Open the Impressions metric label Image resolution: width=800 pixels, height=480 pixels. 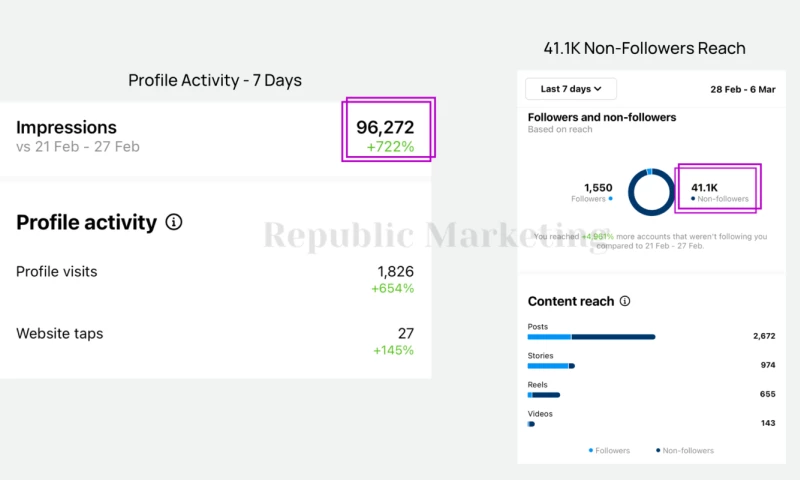click(66, 127)
